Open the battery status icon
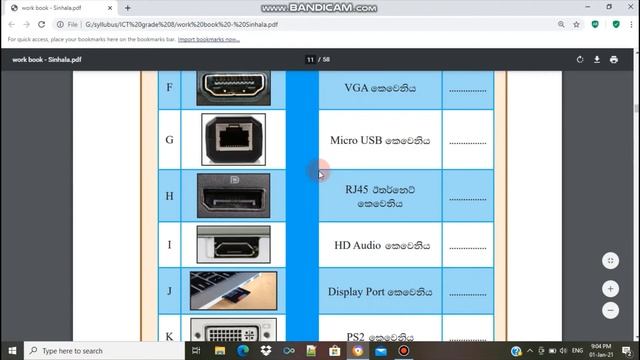 tap(552, 351)
